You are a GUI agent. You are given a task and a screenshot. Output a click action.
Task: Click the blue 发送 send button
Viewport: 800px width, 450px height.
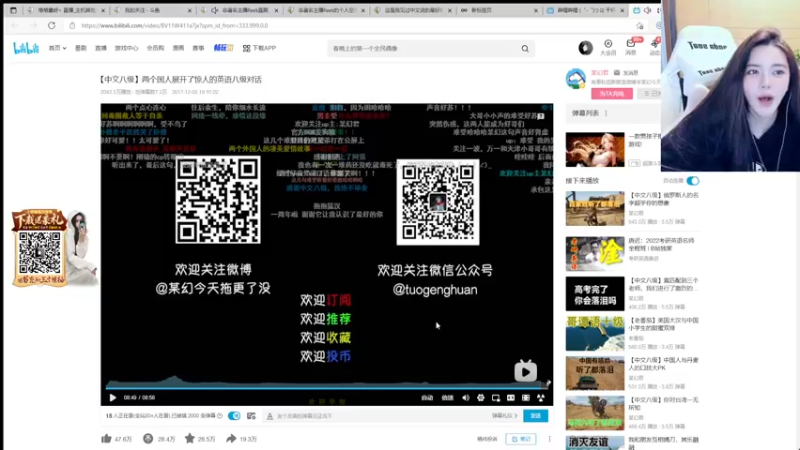click(x=535, y=416)
